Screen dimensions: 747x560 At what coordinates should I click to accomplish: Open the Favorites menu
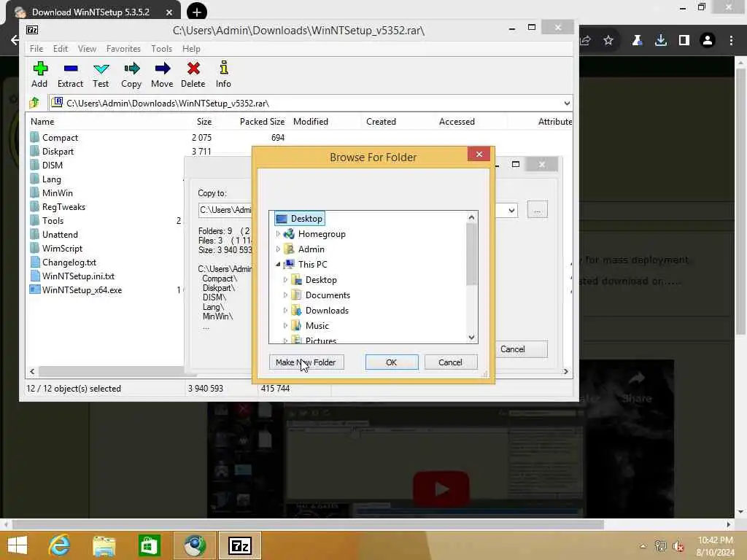(123, 49)
